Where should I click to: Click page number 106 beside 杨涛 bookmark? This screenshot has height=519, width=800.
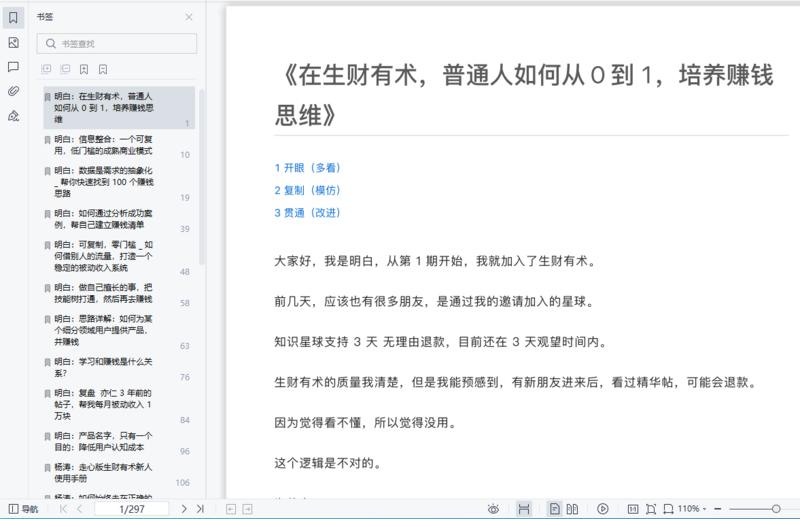click(183, 482)
